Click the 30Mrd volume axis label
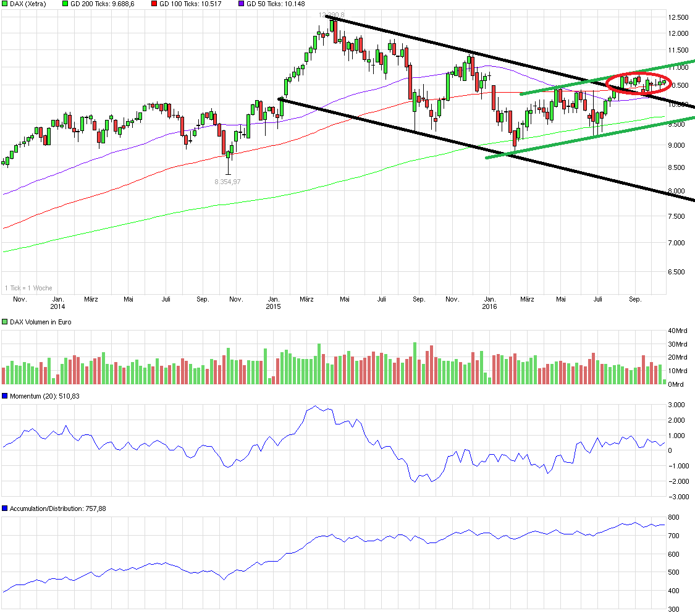 (678, 344)
